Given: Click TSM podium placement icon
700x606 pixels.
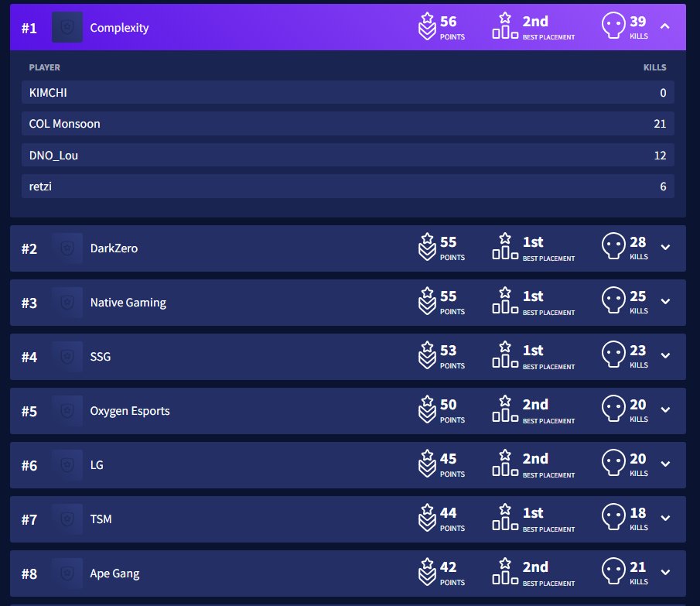Looking at the screenshot, I should tap(505, 517).
